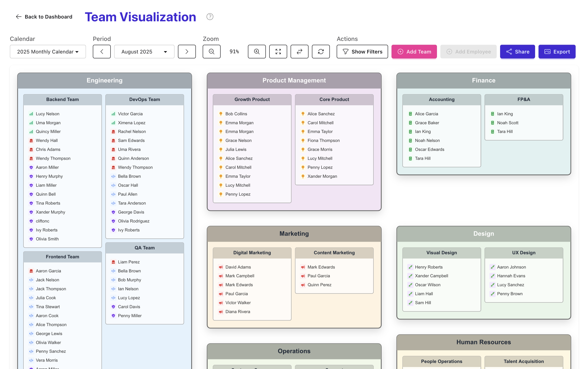This screenshot has height=369, width=588.
Task: Zoom out on the team visualization
Action: tap(211, 52)
